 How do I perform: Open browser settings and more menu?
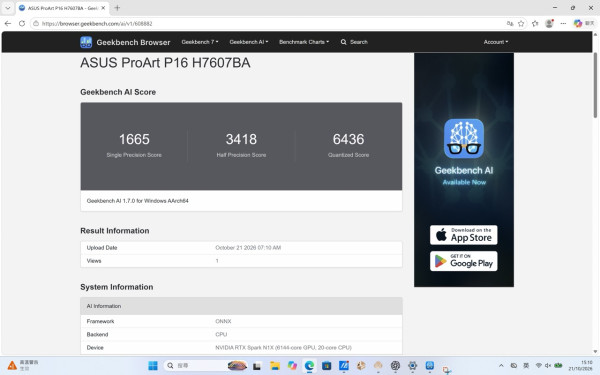pyautogui.click(x=563, y=23)
